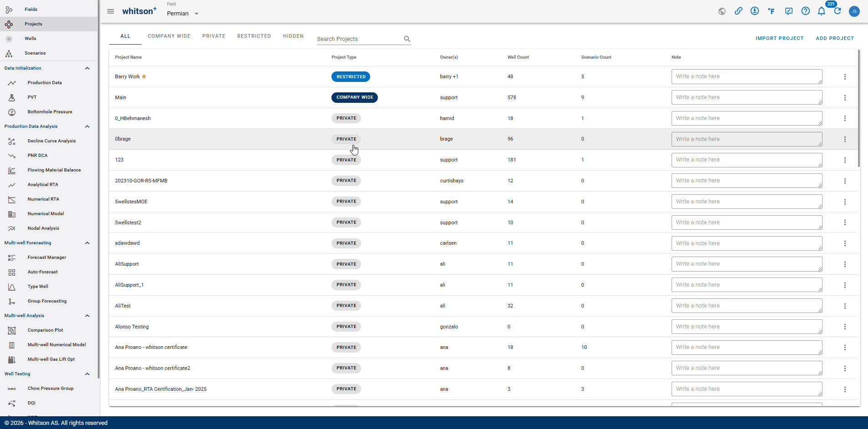
Task: Open the hamburger navigation menu
Action: pyautogui.click(x=110, y=11)
